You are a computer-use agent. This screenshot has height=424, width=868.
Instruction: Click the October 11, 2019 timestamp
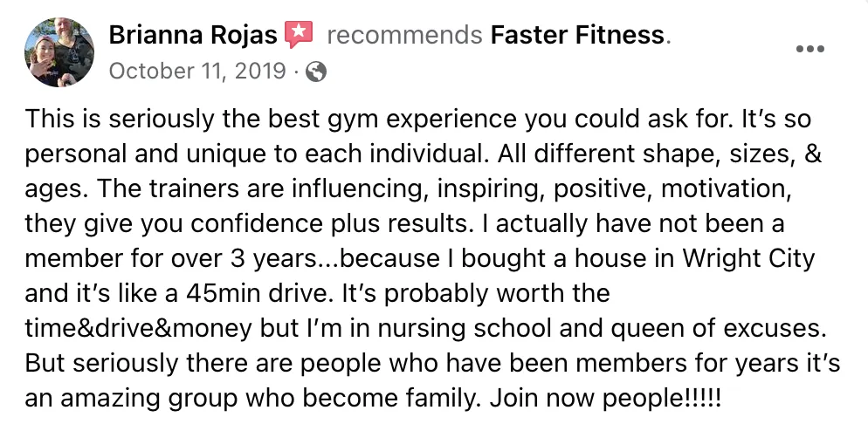tap(197, 71)
